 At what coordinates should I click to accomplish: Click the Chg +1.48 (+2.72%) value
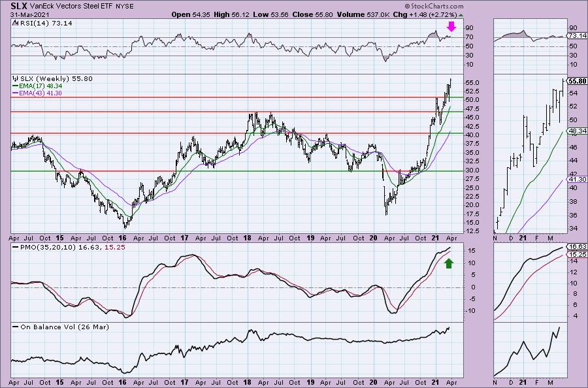[x=425, y=14]
